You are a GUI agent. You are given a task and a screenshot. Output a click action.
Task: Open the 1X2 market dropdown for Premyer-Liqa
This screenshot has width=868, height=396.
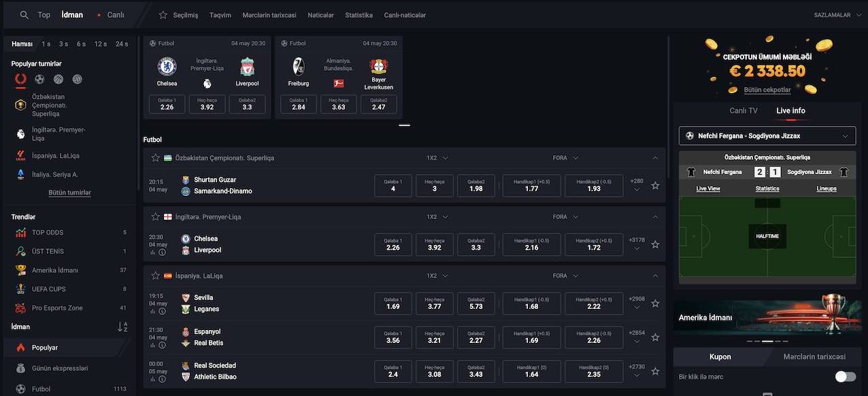click(437, 217)
